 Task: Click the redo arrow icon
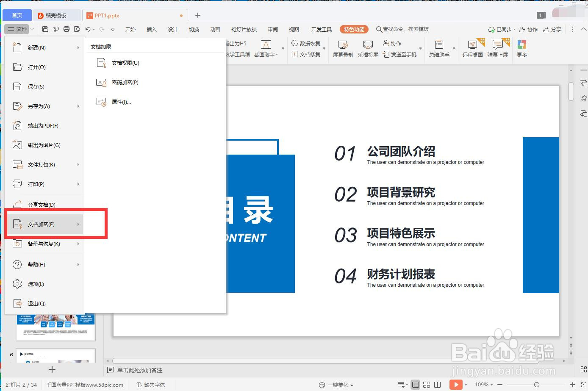[102, 29]
